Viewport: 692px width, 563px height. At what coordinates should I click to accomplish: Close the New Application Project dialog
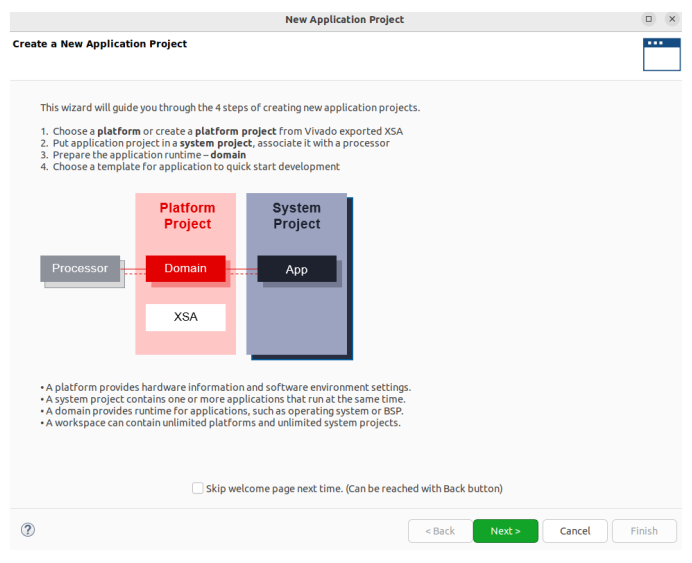click(672, 19)
